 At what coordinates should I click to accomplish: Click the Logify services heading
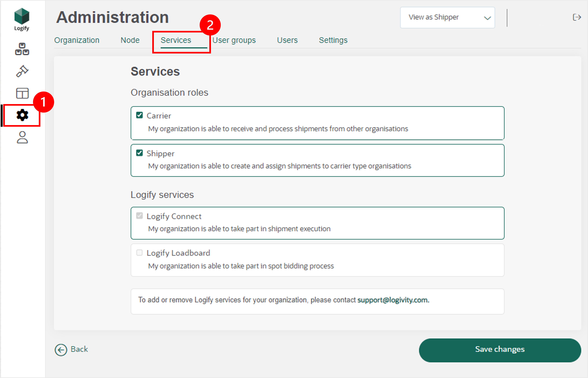point(162,195)
